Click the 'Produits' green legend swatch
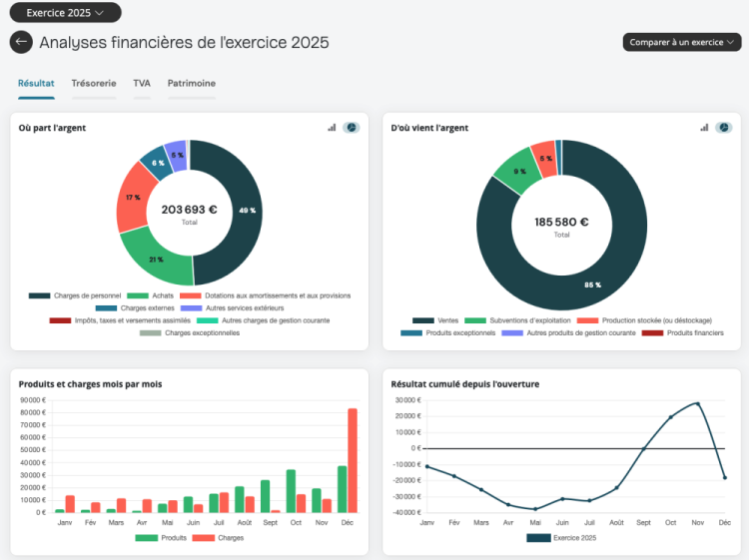 click(147, 538)
